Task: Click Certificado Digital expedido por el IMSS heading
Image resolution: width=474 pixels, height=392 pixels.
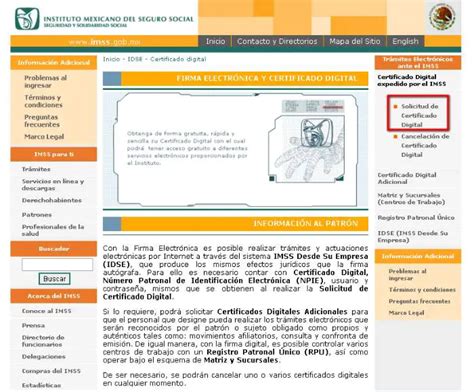Action: coord(412,80)
